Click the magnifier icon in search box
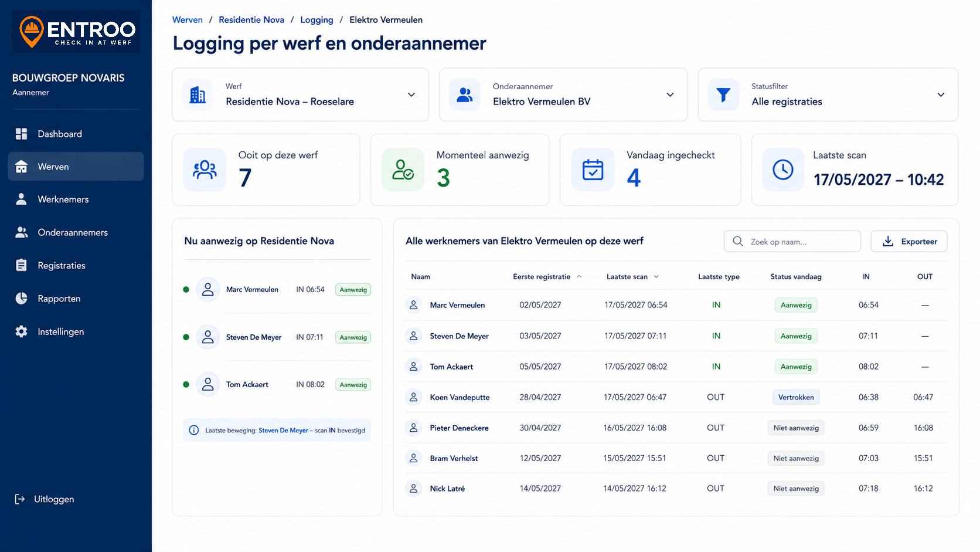This screenshot has width=980, height=552. point(738,241)
